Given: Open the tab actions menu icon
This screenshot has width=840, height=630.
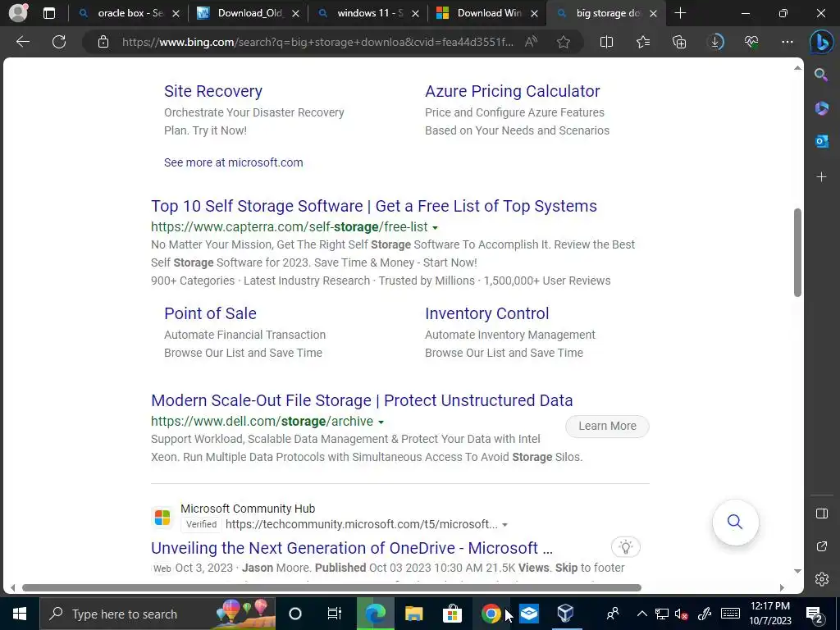Looking at the screenshot, I should click(x=48, y=13).
